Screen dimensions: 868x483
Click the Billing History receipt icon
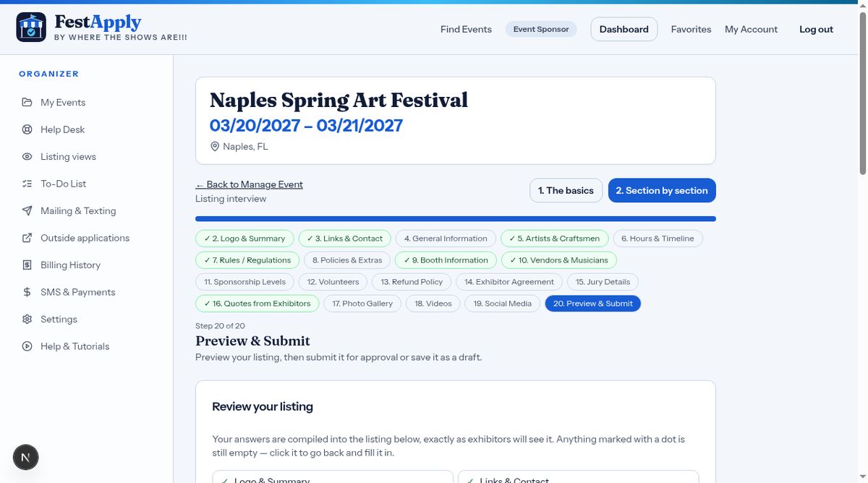click(27, 265)
